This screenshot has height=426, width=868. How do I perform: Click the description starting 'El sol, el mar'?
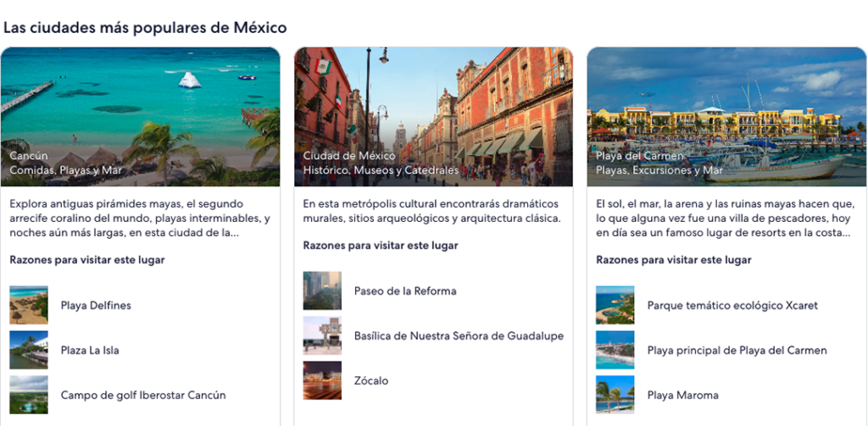point(726,219)
